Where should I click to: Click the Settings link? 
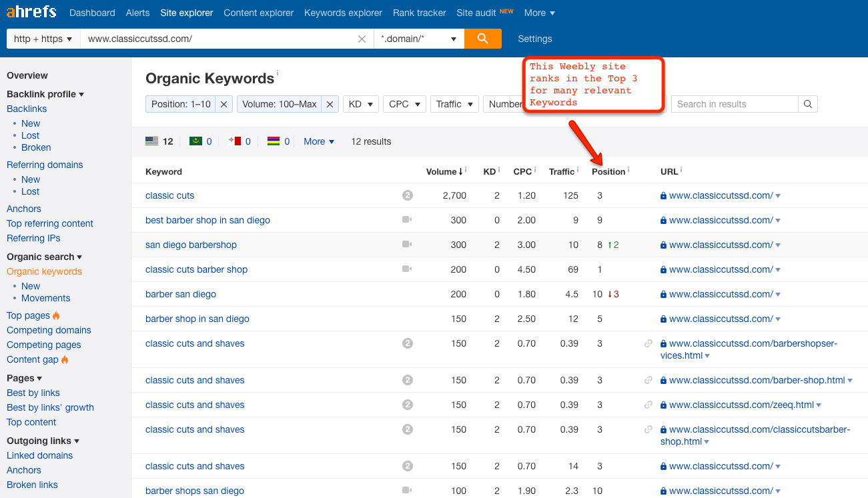click(x=535, y=39)
